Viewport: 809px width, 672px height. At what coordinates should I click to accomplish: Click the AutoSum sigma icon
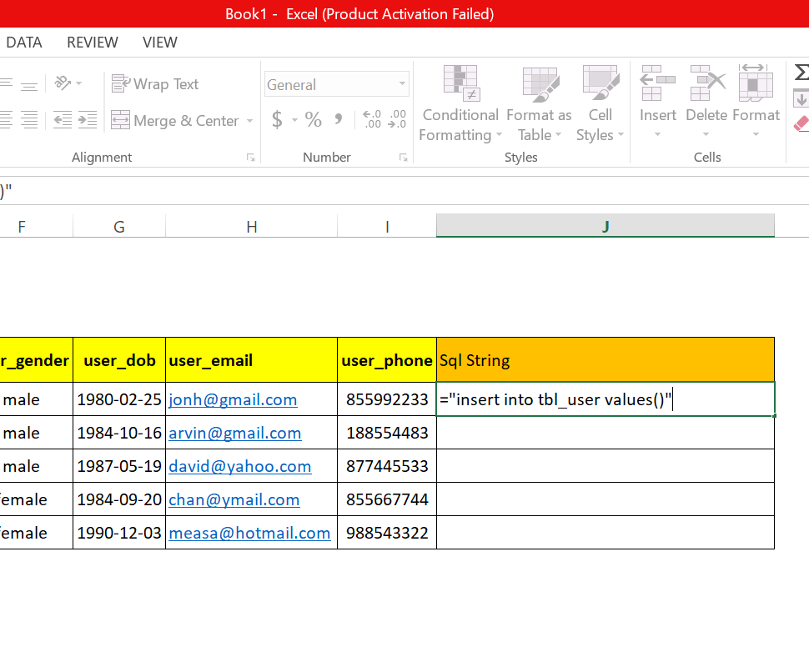coord(801,73)
